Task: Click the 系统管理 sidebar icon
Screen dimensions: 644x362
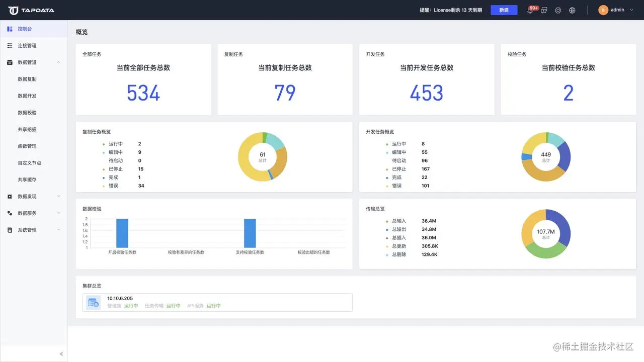Action: (10, 230)
